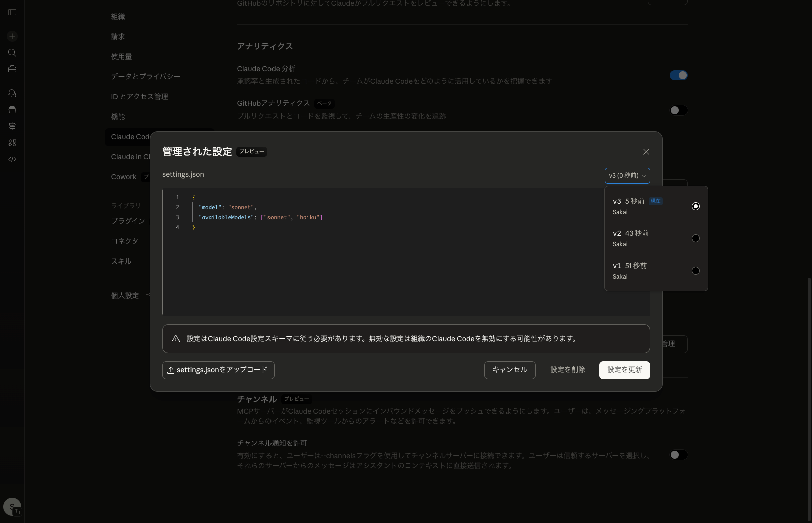Image resolution: width=812 pixels, height=523 pixels.
Task: Select version v2 radio button
Action: [x=695, y=238]
